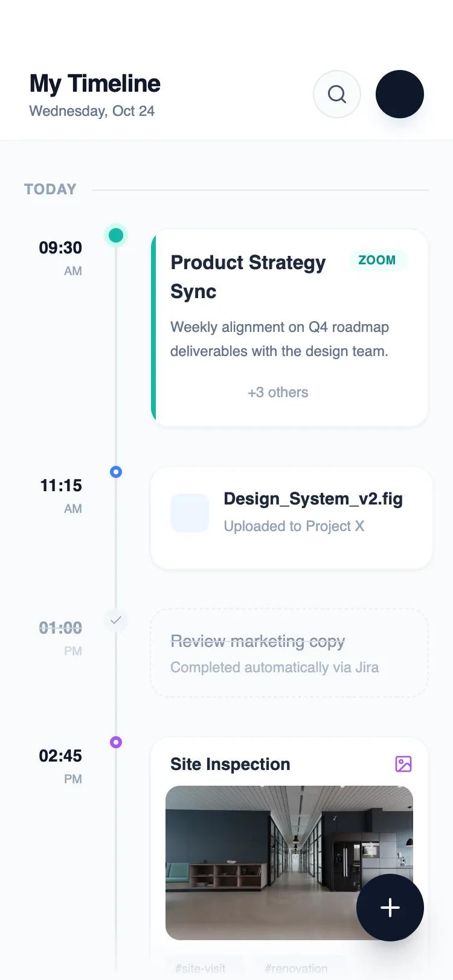Tap the plus floating action button
Viewport: 453px width, 980px height.
(390, 908)
